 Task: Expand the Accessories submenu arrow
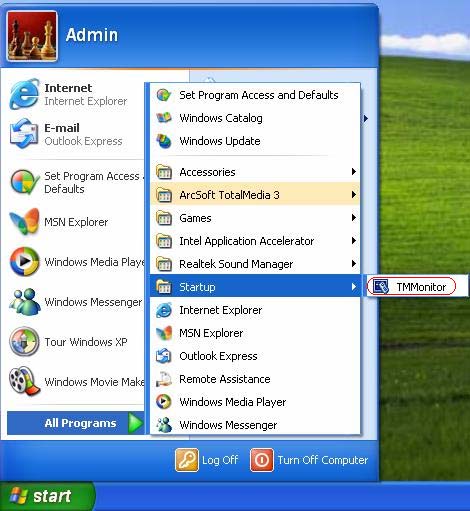[x=354, y=172]
